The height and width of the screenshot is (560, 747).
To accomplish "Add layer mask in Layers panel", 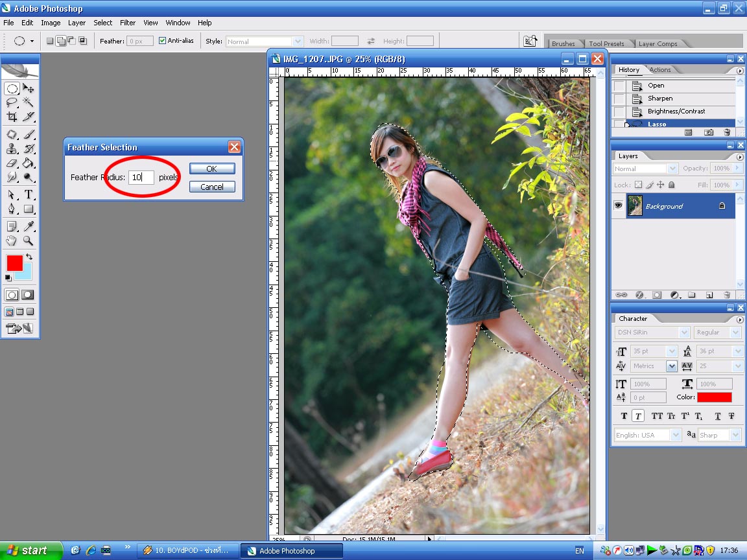I will point(657,296).
